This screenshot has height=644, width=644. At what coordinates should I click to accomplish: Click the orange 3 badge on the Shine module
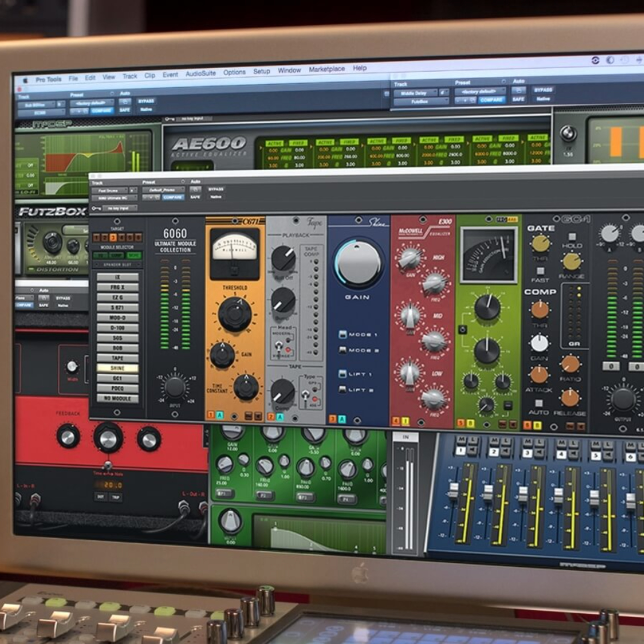332,419
